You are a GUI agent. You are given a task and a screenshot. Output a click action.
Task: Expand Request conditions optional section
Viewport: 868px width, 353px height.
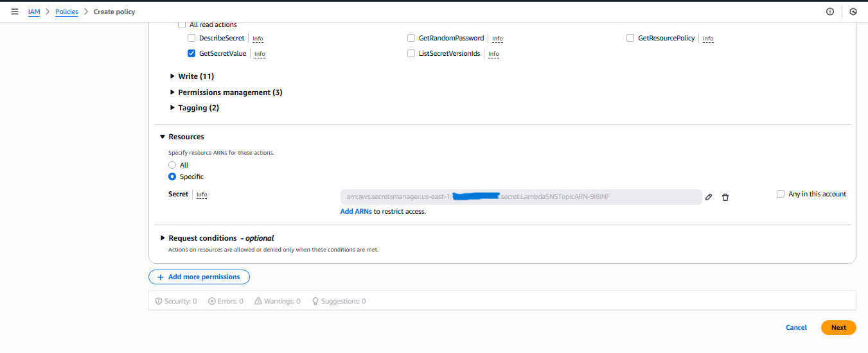pyautogui.click(x=217, y=238)
